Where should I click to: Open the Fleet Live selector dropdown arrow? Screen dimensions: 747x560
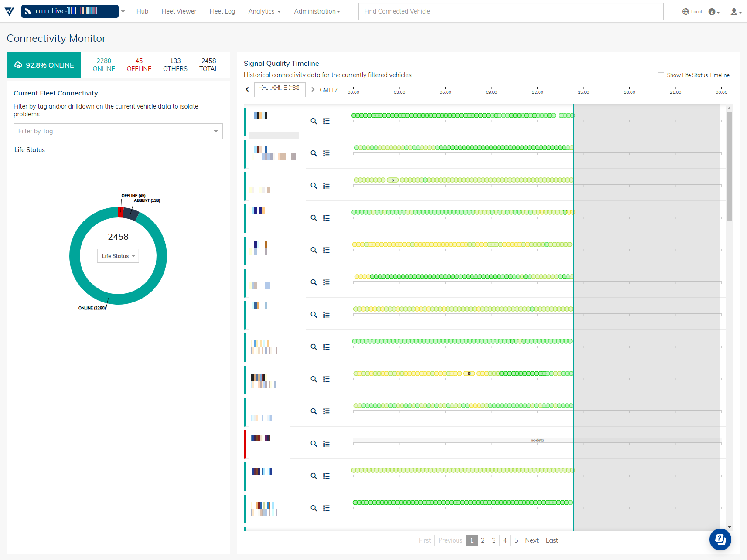[x=123, y=11]
